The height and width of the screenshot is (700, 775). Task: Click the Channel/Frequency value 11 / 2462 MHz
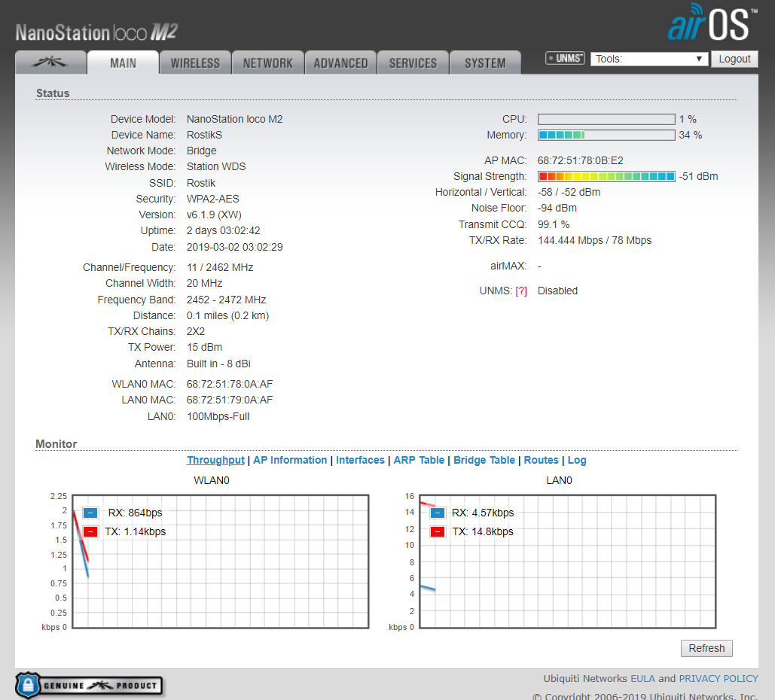pyautogui.click(x=220, y=267)
